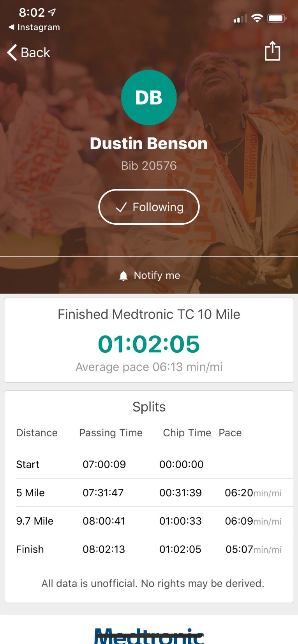Select the Finish split row
The height and width of the screenshot is (644, 298).
tap(149, 549)
